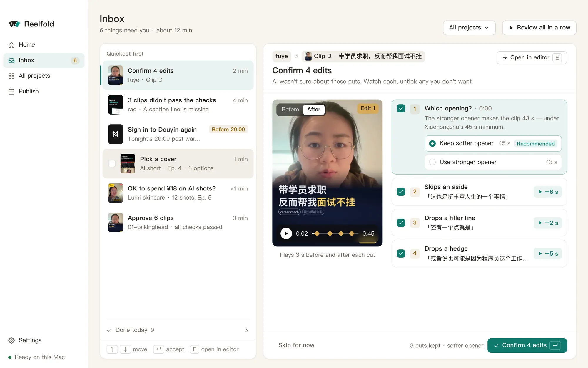Expand the Done today section chevron
Image resolution: width=588 pixels, height=368 pixels.
246,330
